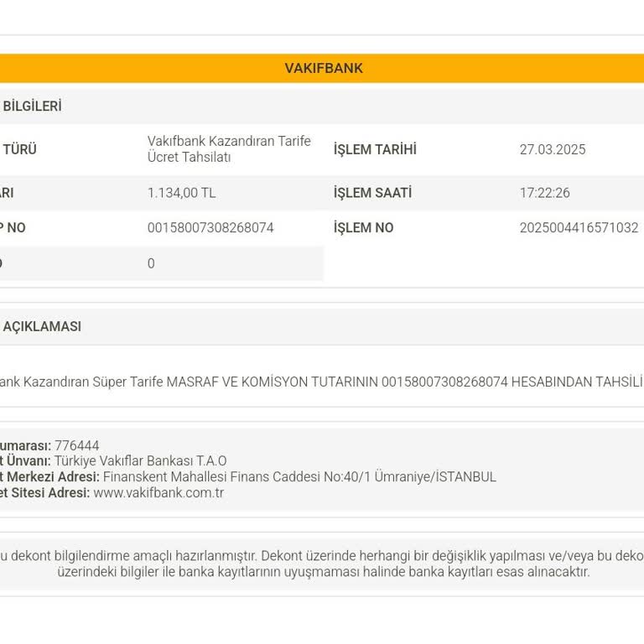Select the time value 17:22:26
Viewport: 644px width, 644px height.
pyautogui.click(x=544, y=193)
